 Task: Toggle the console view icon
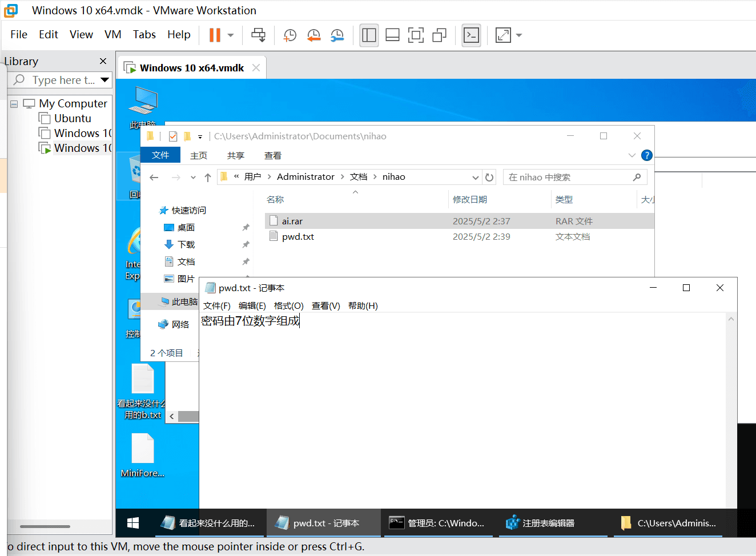[x=471, y=35]
